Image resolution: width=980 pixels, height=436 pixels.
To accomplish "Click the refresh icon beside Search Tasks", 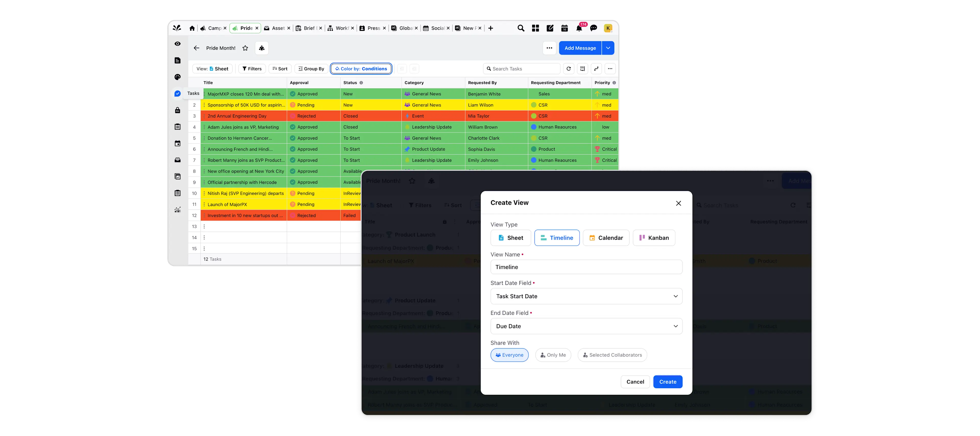I will pos(568,69).
